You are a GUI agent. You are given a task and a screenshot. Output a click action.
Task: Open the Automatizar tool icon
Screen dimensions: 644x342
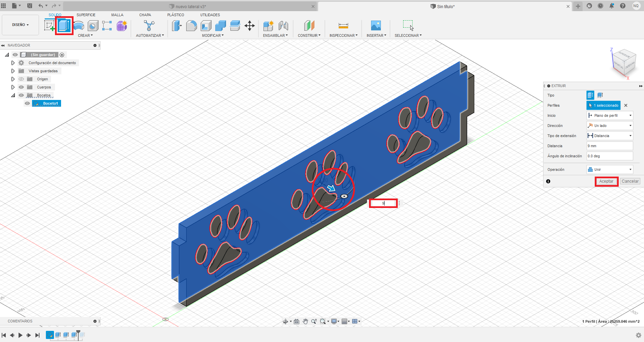[x=149, y=26]
